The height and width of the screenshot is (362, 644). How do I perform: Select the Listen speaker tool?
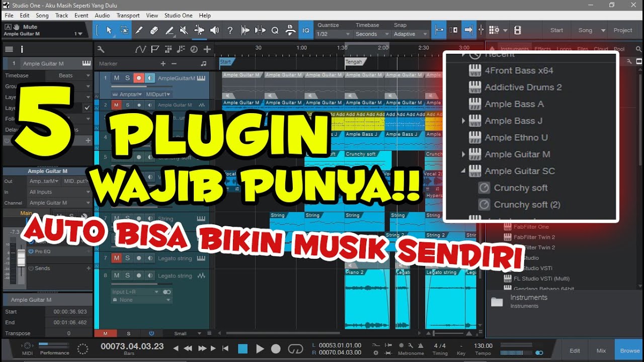click(214, 30)
